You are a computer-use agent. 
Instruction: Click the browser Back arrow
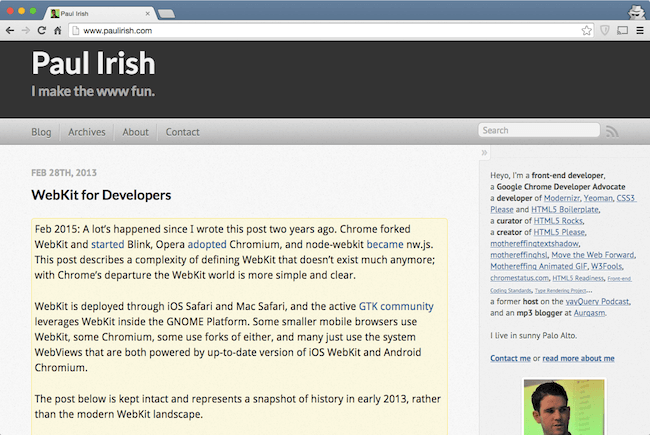click(10, 30)
